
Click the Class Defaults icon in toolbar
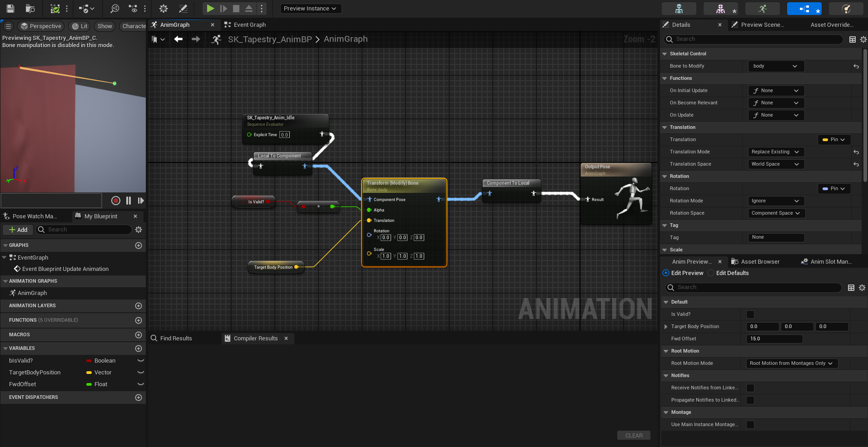[183, 8]
